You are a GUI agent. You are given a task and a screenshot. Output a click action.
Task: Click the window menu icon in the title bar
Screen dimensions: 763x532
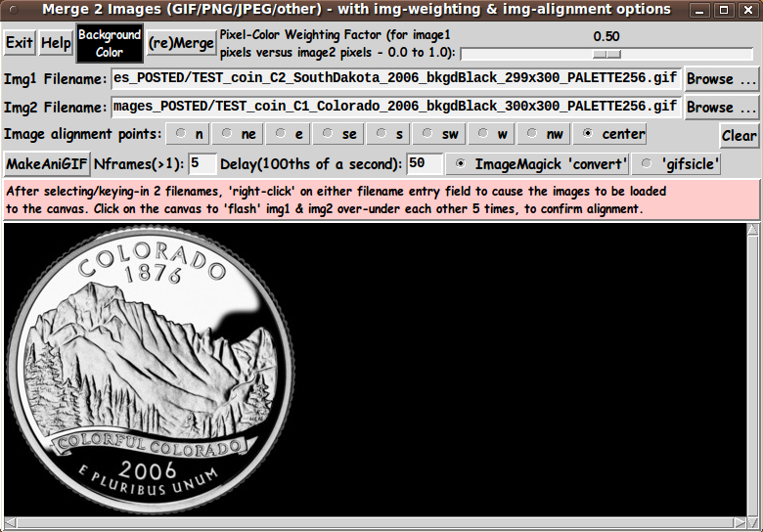14,10
